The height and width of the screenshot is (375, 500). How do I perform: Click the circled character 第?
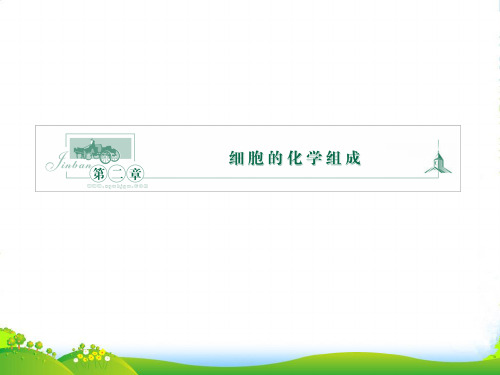coord(98,173)
